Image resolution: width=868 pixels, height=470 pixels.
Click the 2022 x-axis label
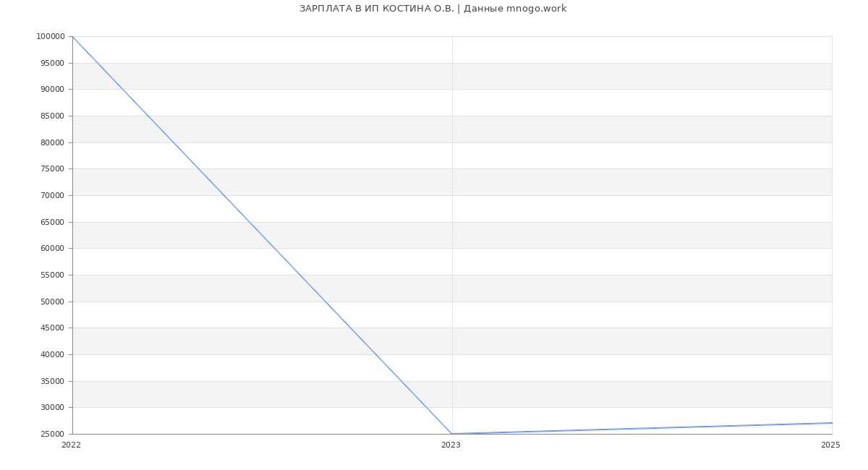click(x=71, y=445)
